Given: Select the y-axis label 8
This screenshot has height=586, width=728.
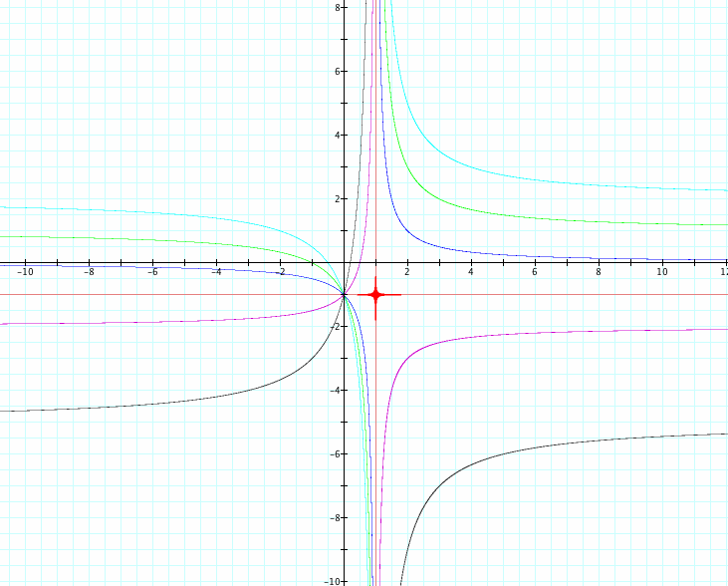Looking at the screenshot, I should pos(338,7).
